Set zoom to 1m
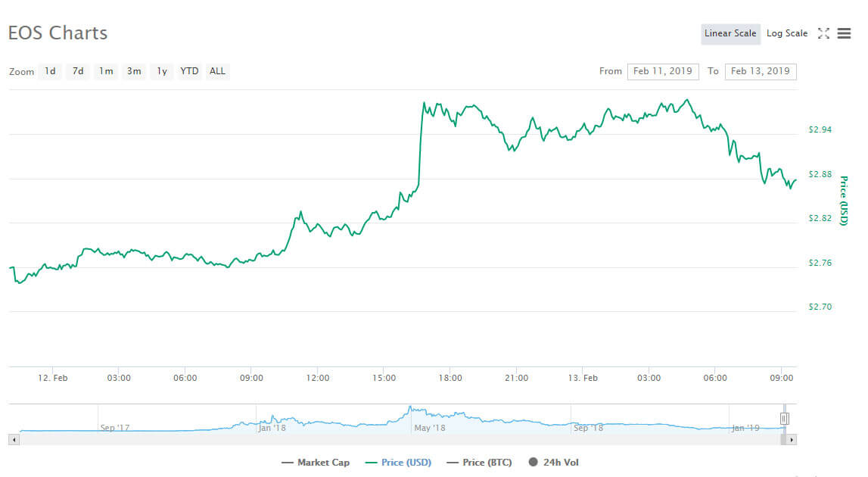The height and width of the screenshot is (477, 868). pos(106,71)
